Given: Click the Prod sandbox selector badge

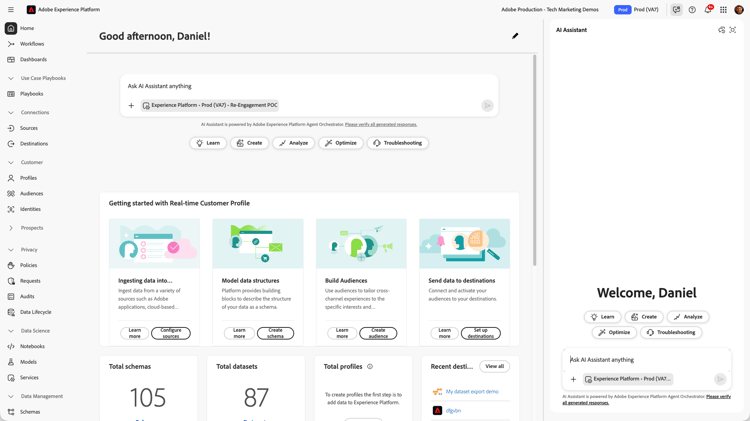Looking at the screenshot, I should click(622, 10).
